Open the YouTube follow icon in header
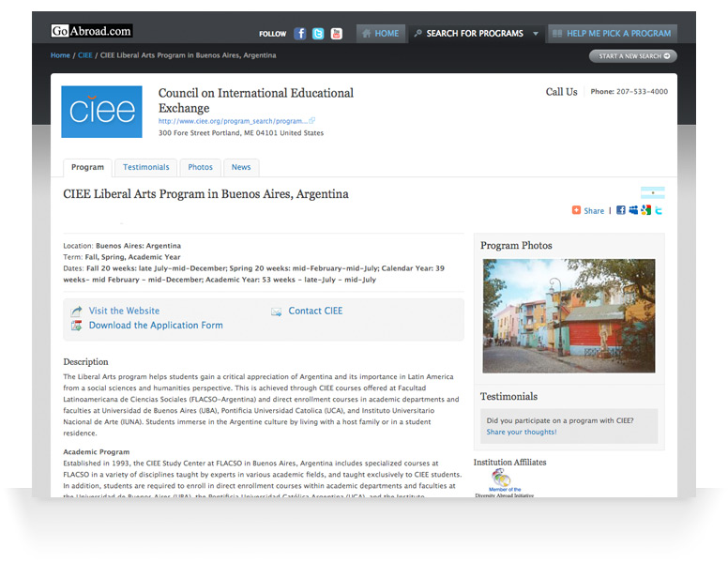The image size is (728, 563). click(x=337, y=34)
